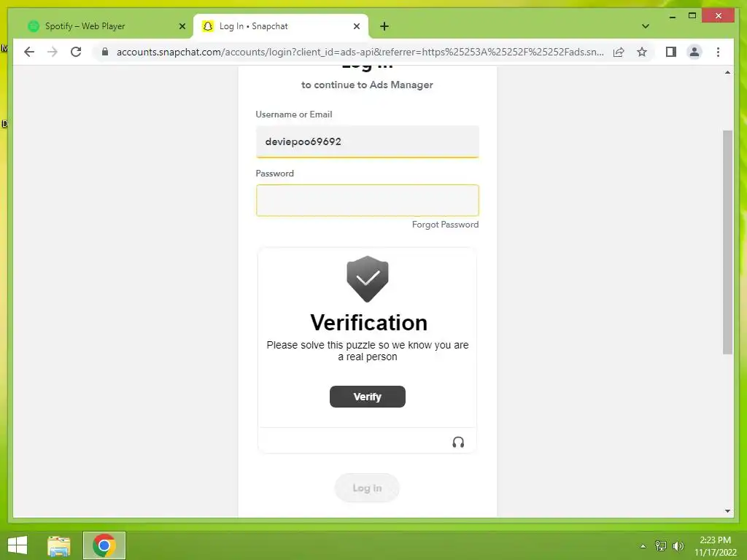
Task: Click the page vertical scrollbar thumb
Action: tap(727, 242)
